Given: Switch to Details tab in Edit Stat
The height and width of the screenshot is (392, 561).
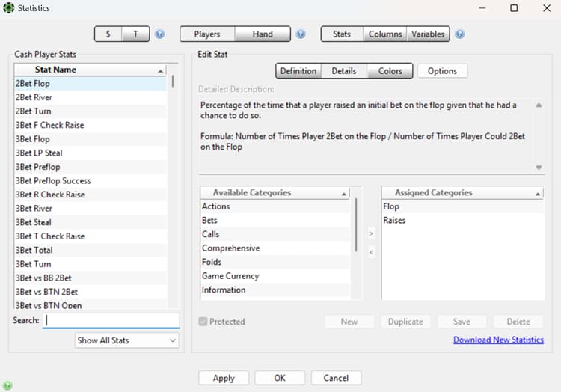Looking at the screenshot, I should 344,71.
